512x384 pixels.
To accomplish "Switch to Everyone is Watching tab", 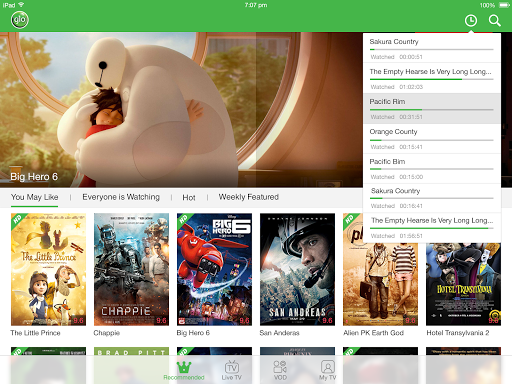I will 121,197.
